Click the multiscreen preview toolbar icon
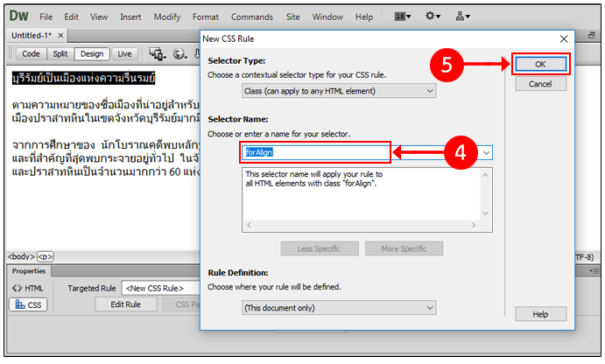Screen dimensions: 605x364 [x=158, y=54]
